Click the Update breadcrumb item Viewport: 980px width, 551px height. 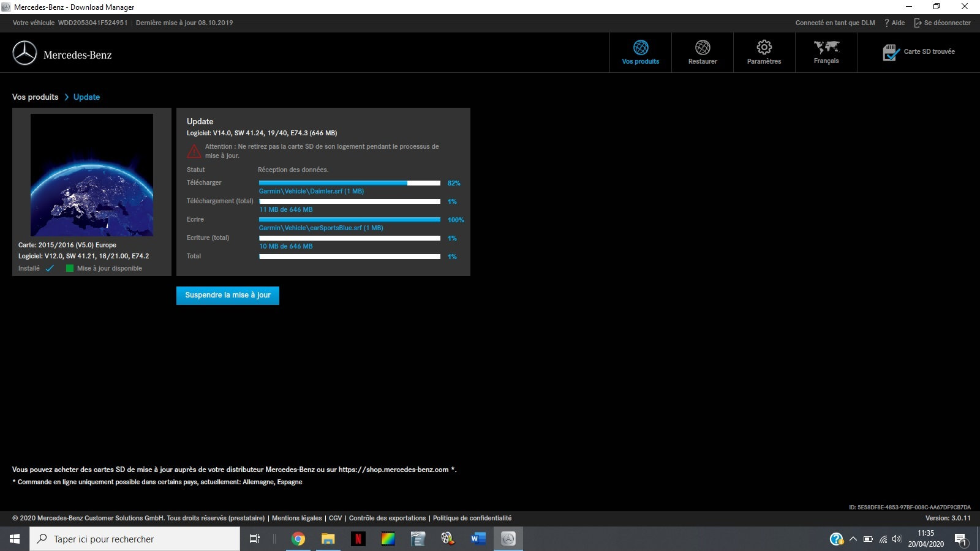[86, 97]
